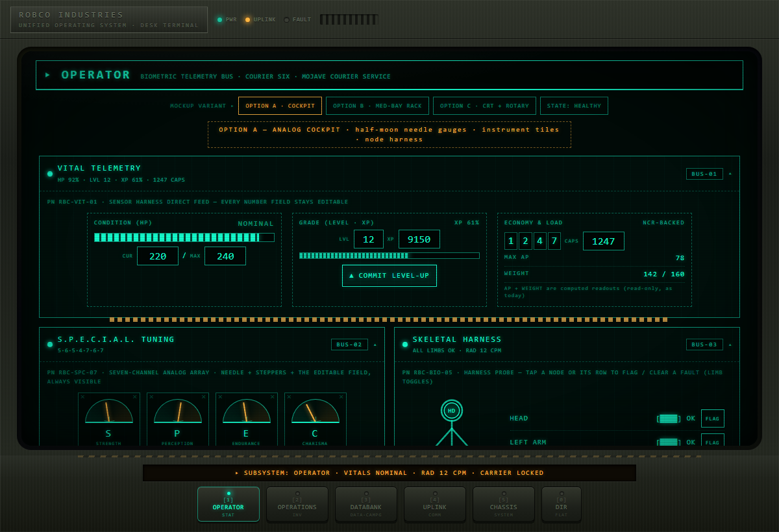Click the VITAL TELEMETRY panel title

[x=99, y=168]
